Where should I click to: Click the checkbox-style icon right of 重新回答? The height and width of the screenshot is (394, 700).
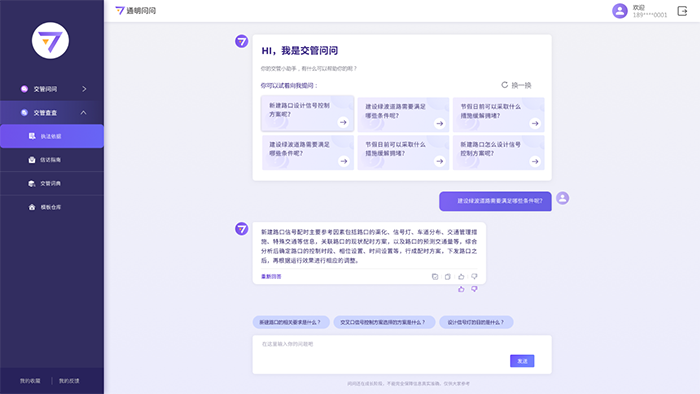(x=435, y=277)
